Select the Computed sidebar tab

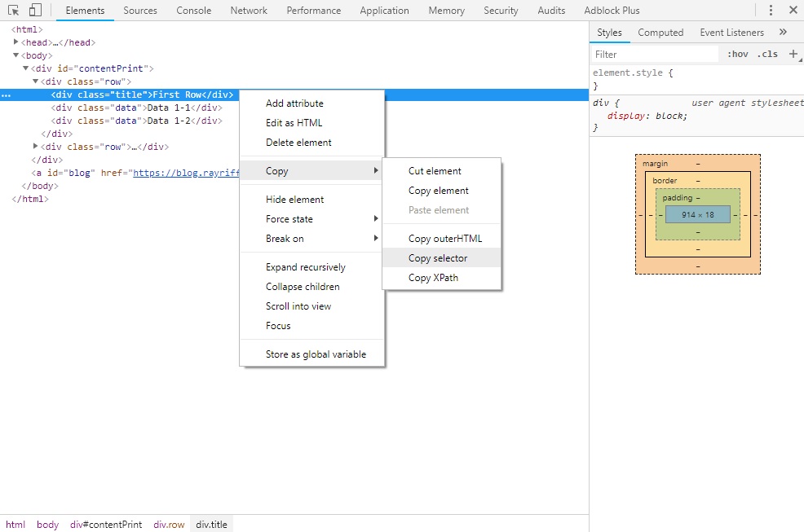click(660, 33)
